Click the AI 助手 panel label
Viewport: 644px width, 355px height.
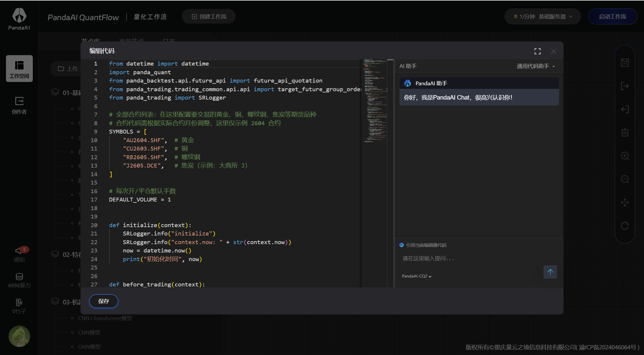coord(408,66)
